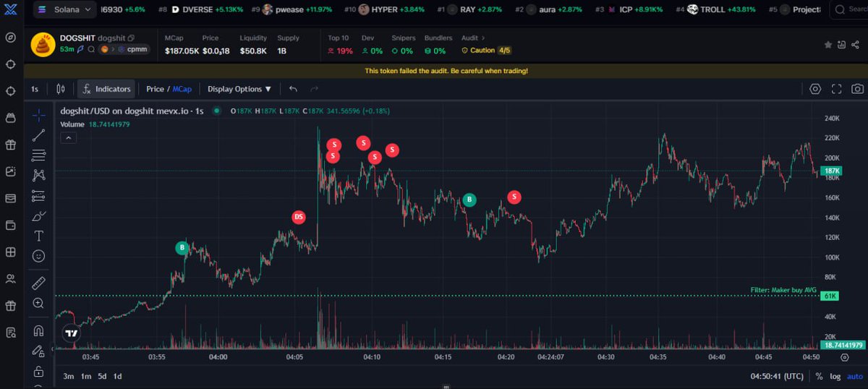Select the 1m date range

pyautogui.click(x=86, y=376)
